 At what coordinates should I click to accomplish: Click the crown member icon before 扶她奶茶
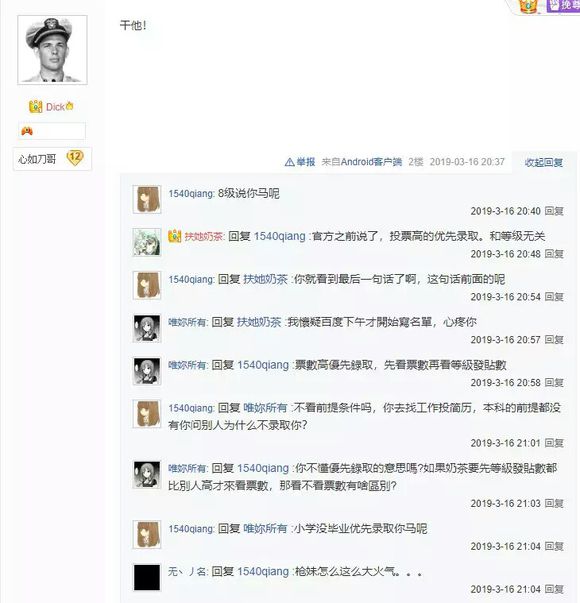click(x=174, y=236)
